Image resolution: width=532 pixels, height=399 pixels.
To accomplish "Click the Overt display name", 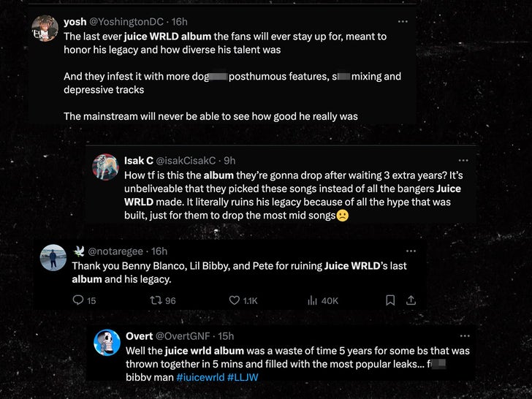I will (139, 335).
